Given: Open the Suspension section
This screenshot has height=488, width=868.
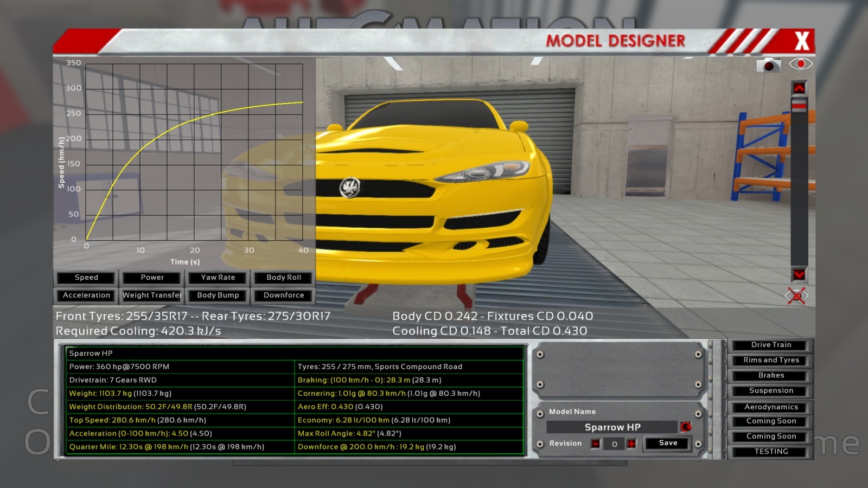Looking at the screenshot, I should pyautogui.click(x=771, y=390).
